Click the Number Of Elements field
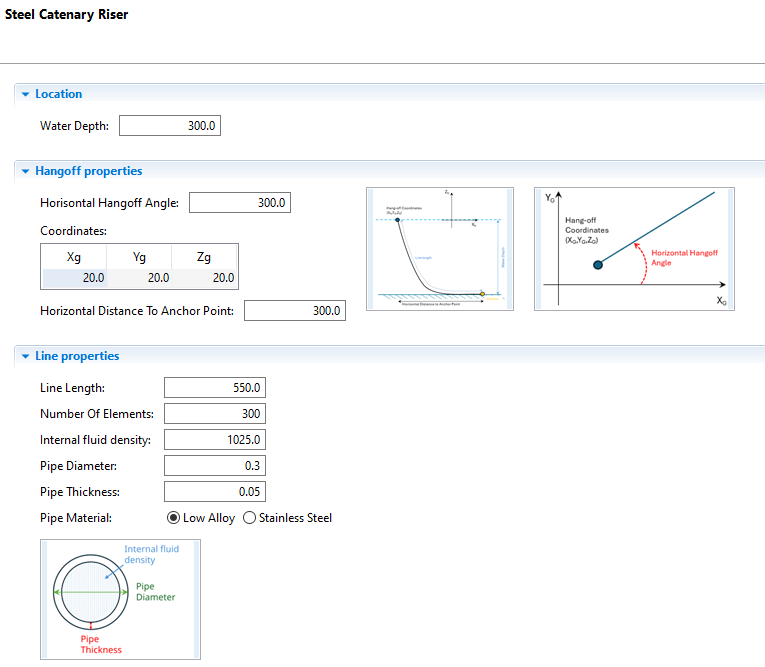Screen dimensions: 765x667 (214, 414)
